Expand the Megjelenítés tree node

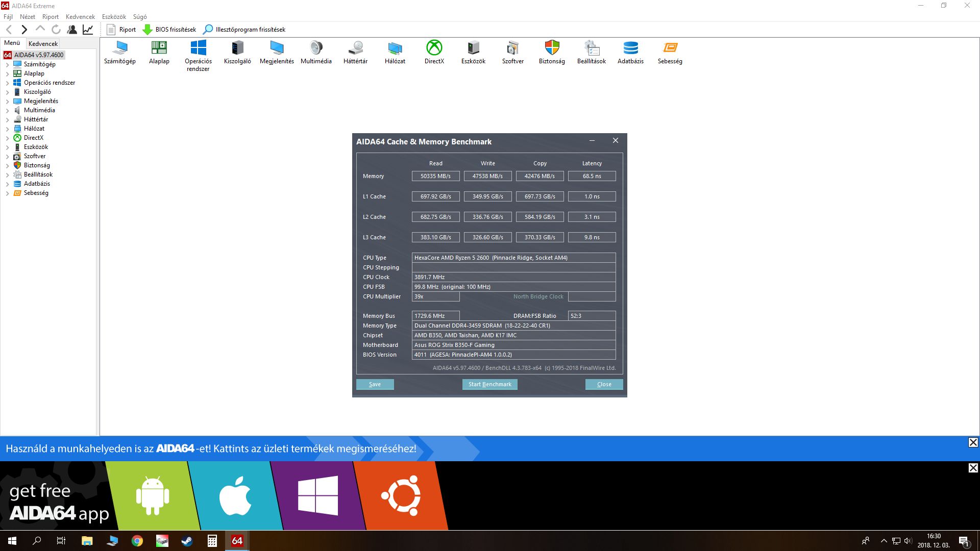(x=7, y=102)
